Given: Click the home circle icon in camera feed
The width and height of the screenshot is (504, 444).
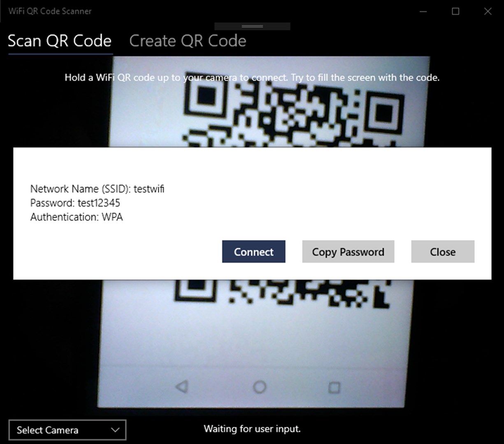Looking at the screenshot, I should pos(259,387).
